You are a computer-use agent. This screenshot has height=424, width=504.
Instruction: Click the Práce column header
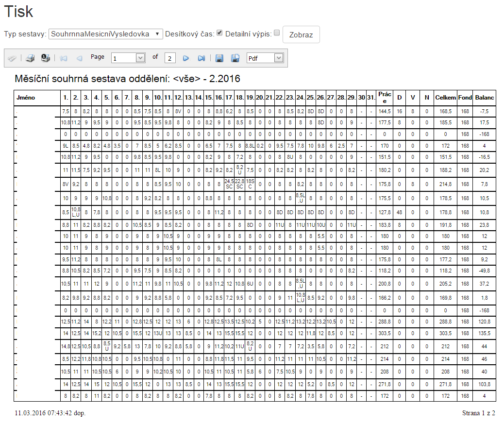tap(385, 98)
